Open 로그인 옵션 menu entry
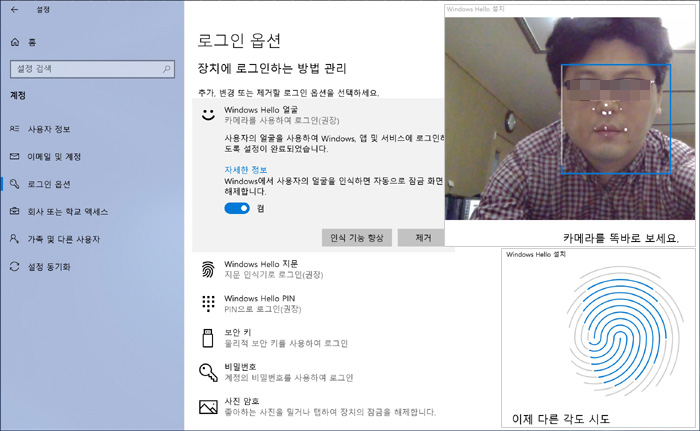 pyautogui.click(x=49, y=184)
